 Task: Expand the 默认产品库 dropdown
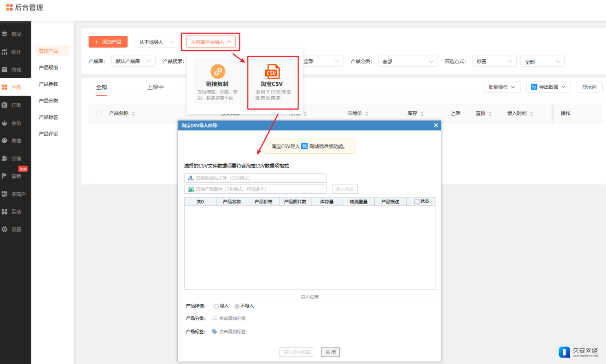coord(133,61)
